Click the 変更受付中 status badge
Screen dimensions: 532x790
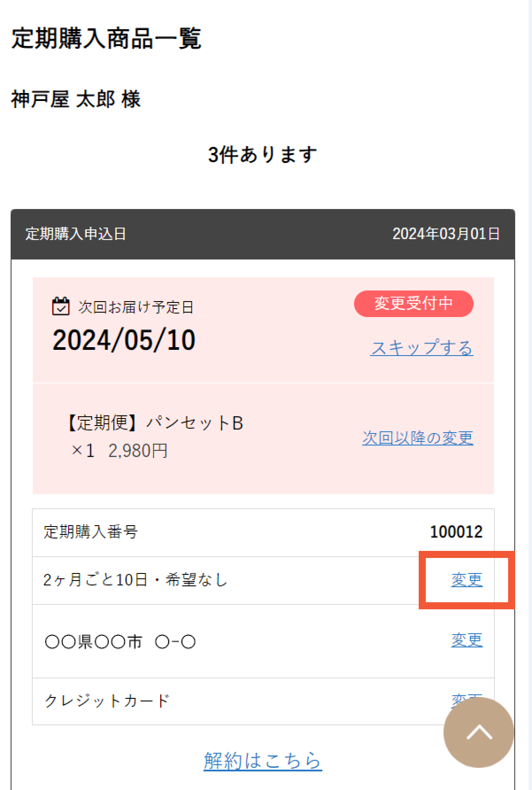point(413,303)
